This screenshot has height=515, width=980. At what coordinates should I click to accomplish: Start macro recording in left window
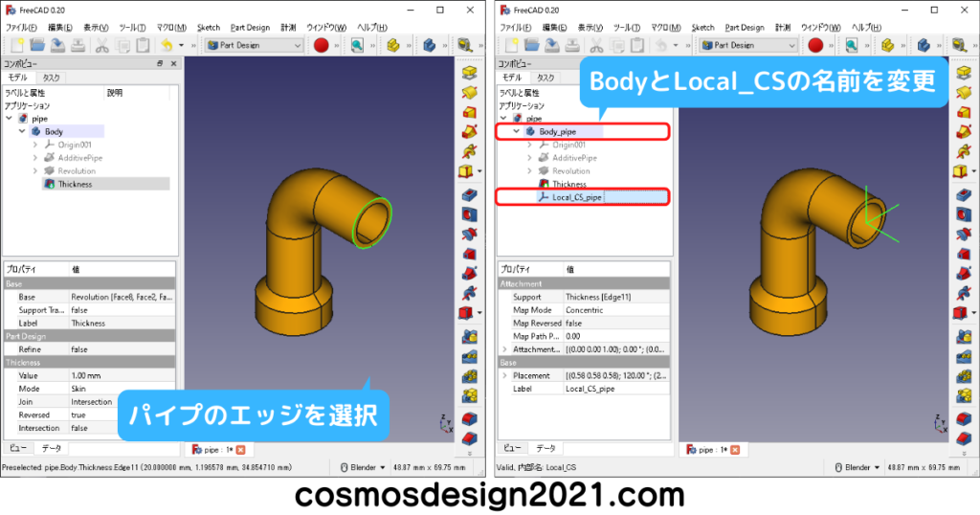(x=322, y=45)
